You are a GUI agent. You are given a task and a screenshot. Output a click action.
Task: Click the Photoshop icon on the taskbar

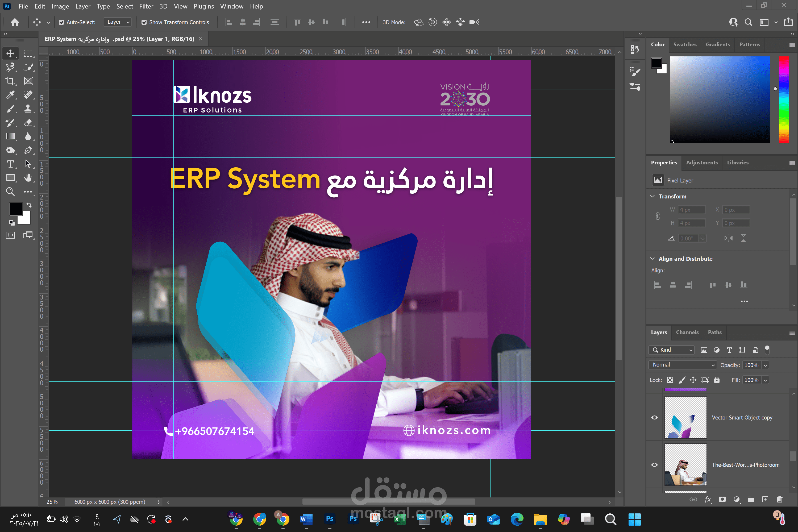[330, 519]
